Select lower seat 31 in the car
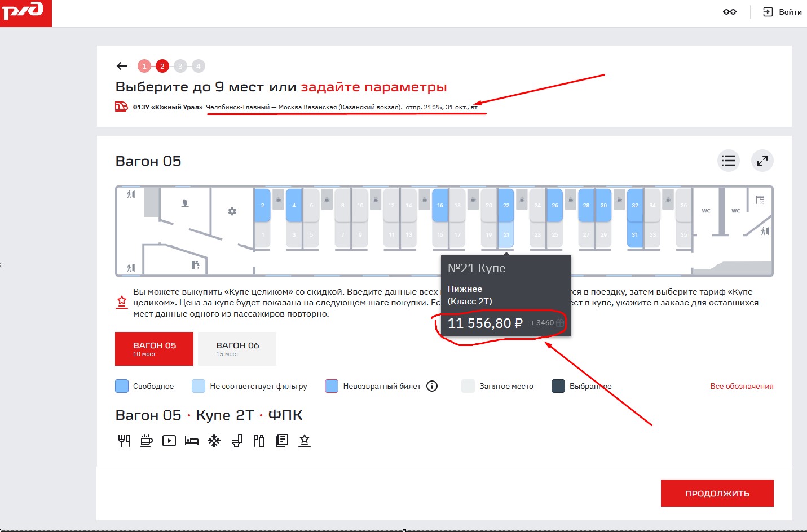The image size is (807, 532). pos(635,234)
